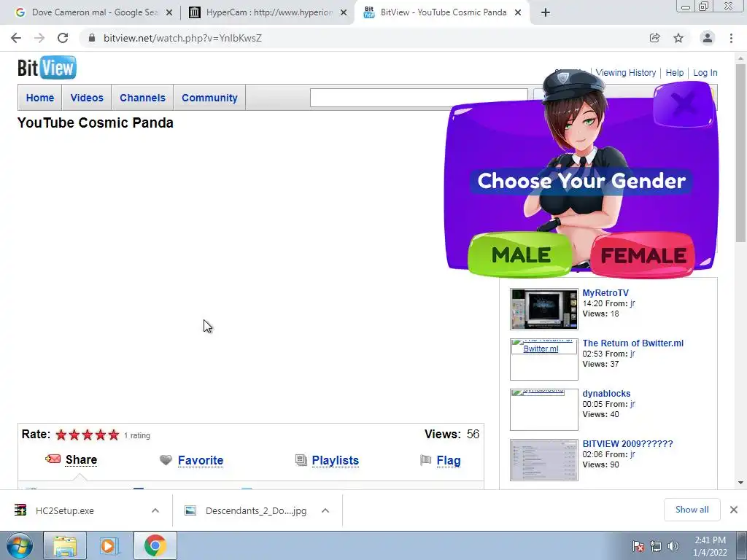This screenshot has width=747, height=560.
Task: Bookmark this page with the star icon
Action: 678,38
